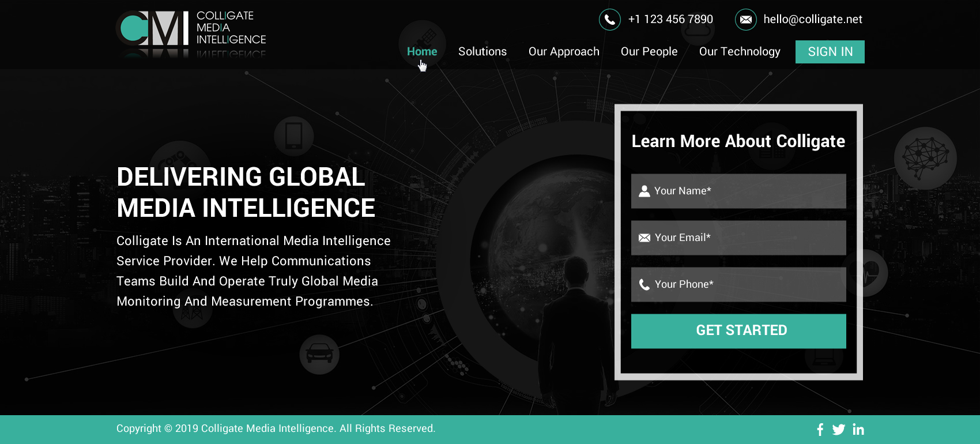Open the Solutions menu item

click(483, 51)
